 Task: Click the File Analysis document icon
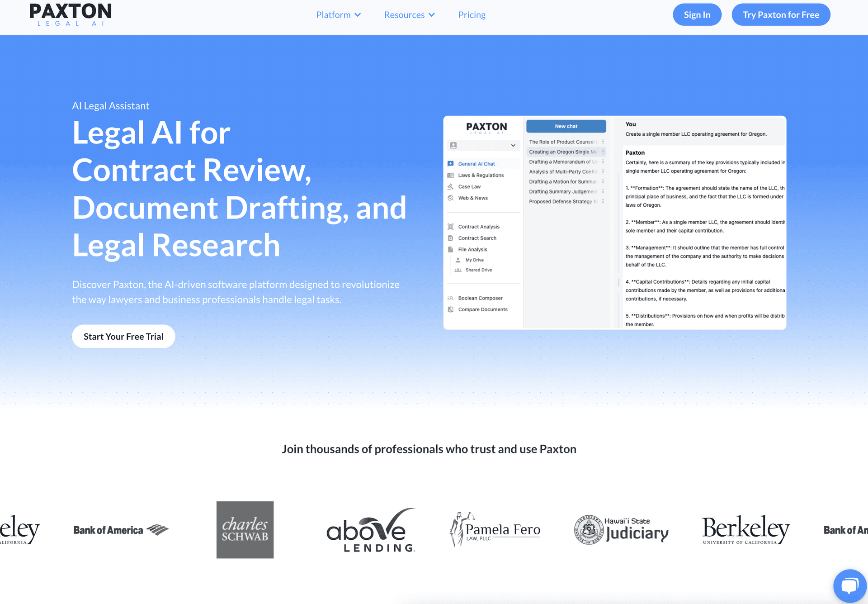pos(451,249)
